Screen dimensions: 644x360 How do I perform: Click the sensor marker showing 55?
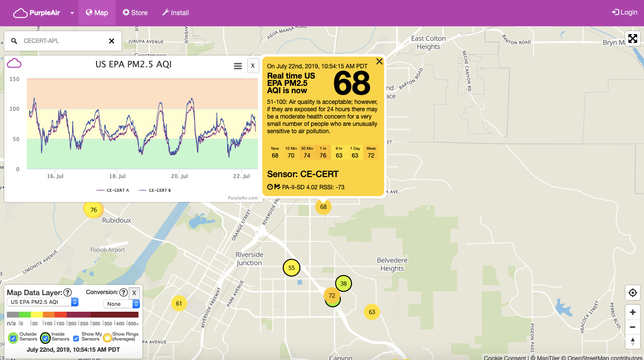[x=292, y=268]
